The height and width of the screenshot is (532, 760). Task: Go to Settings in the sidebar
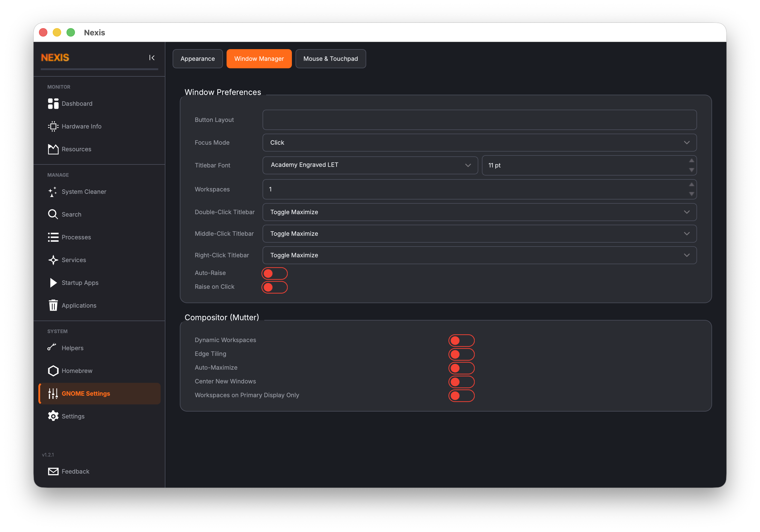pos(73,416)
